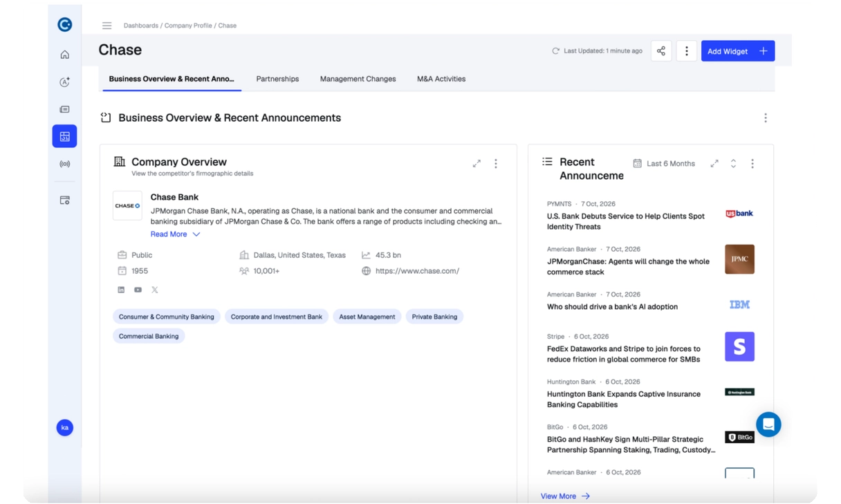Select the Asset Management tag
This screenshot has width=841, height=504.
367,317
